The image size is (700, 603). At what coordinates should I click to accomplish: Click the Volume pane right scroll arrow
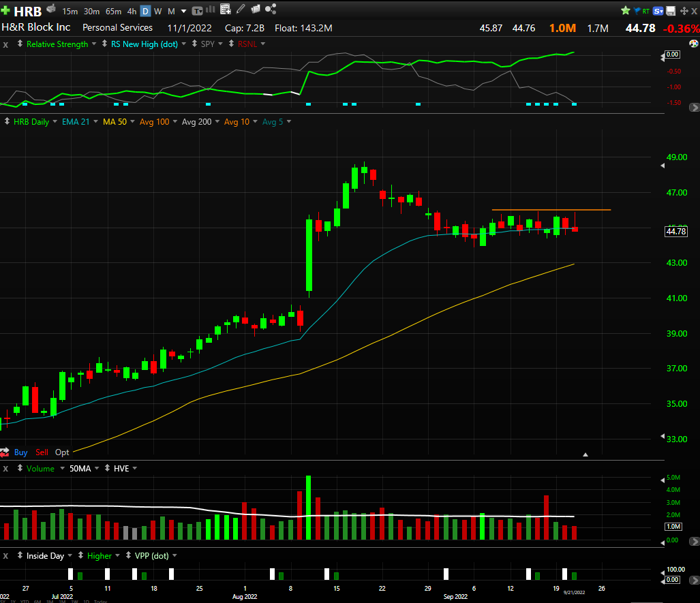(x=694, y=542)
